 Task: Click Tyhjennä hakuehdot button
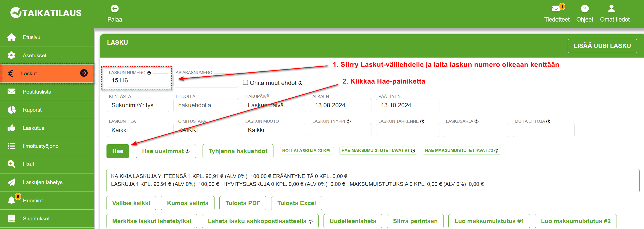[238, 151]
